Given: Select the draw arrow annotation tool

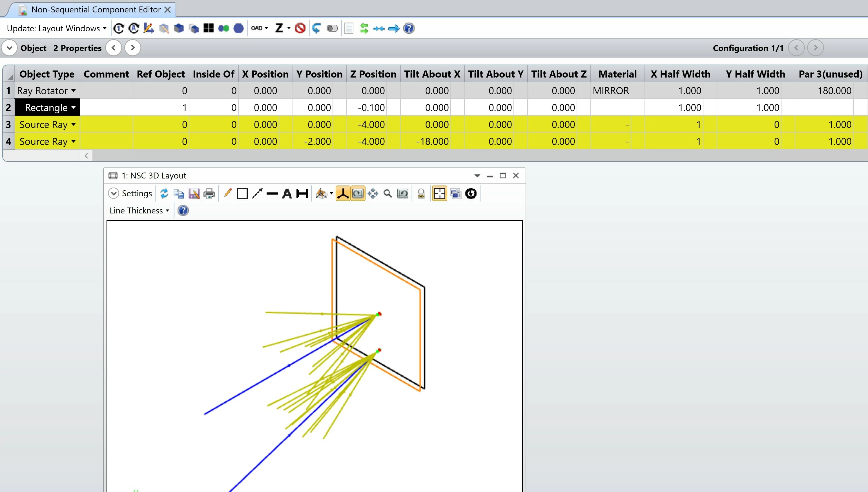Looking at the screenshot, I should 257,194.
